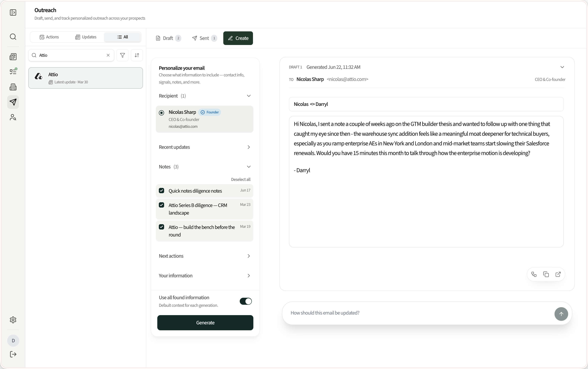Open email externally with the external link icon
This screenshot has height=369, width=588.
558,274
